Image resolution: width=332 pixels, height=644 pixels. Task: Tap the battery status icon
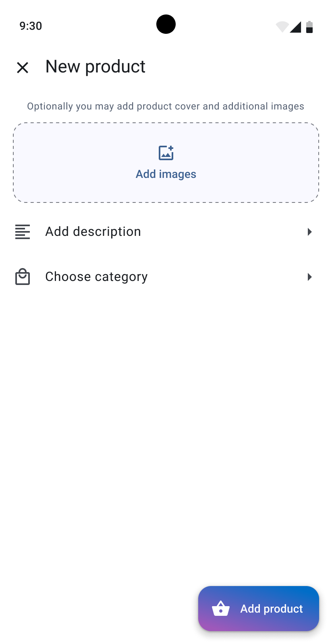309,27
